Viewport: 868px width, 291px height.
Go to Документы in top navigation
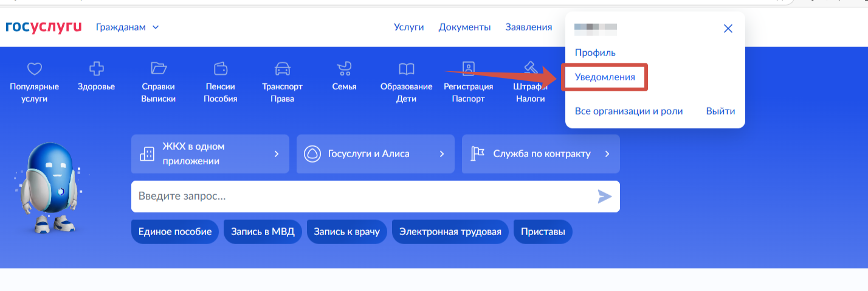[464, 27]
